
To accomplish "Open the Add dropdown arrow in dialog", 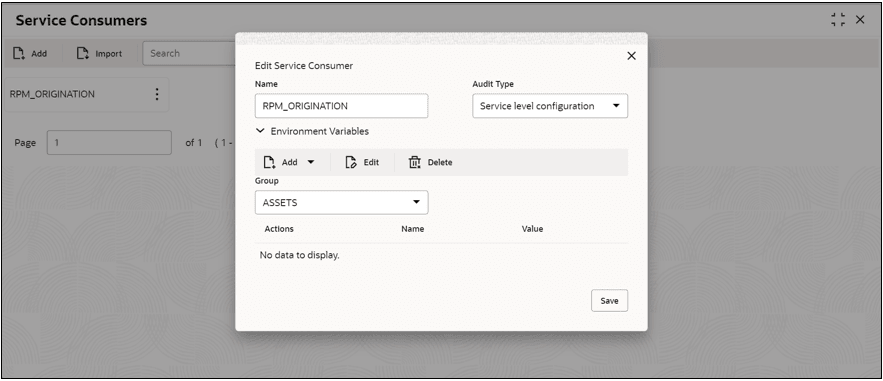I will [311, 162].
